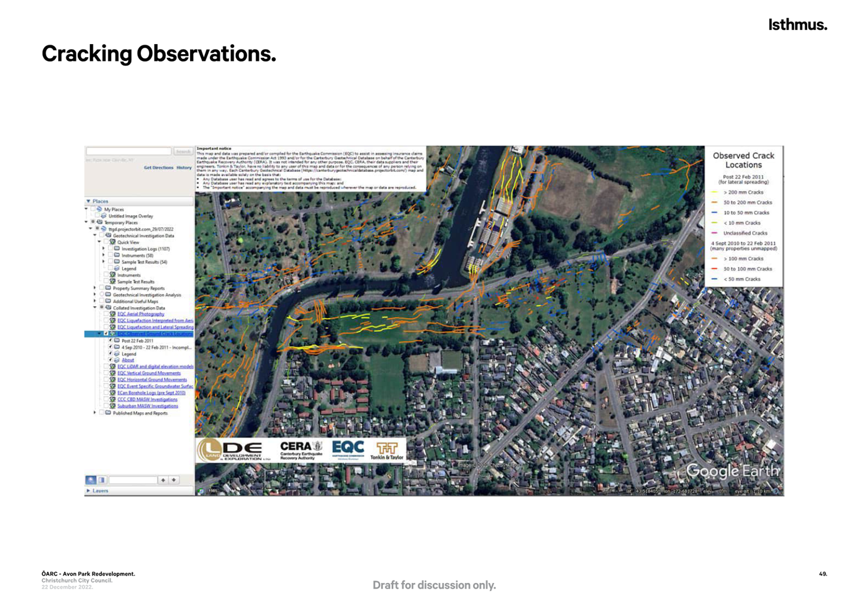This screenshot has height=614, width=868.
Task: Expand the Investigation Logs (1107) folder
Action: pos(104,248)
